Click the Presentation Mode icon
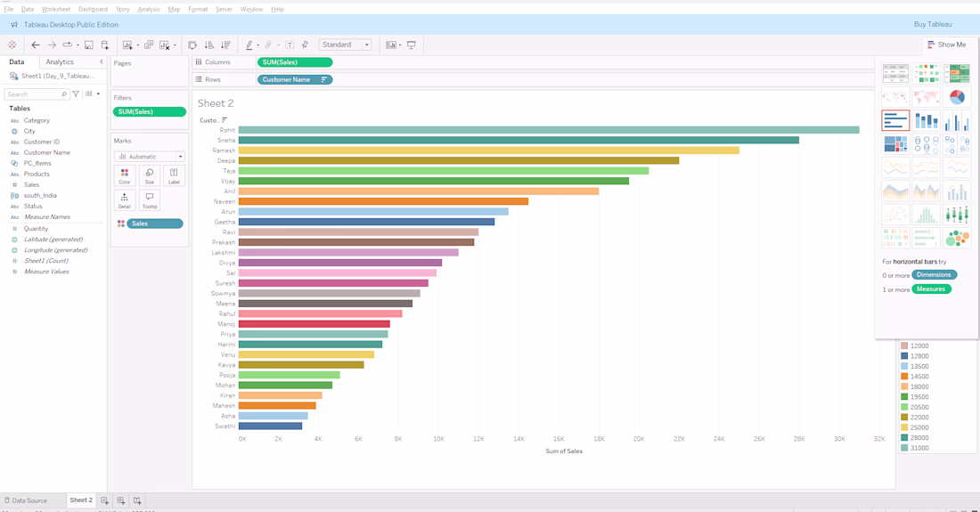 (x=412, y=45)
